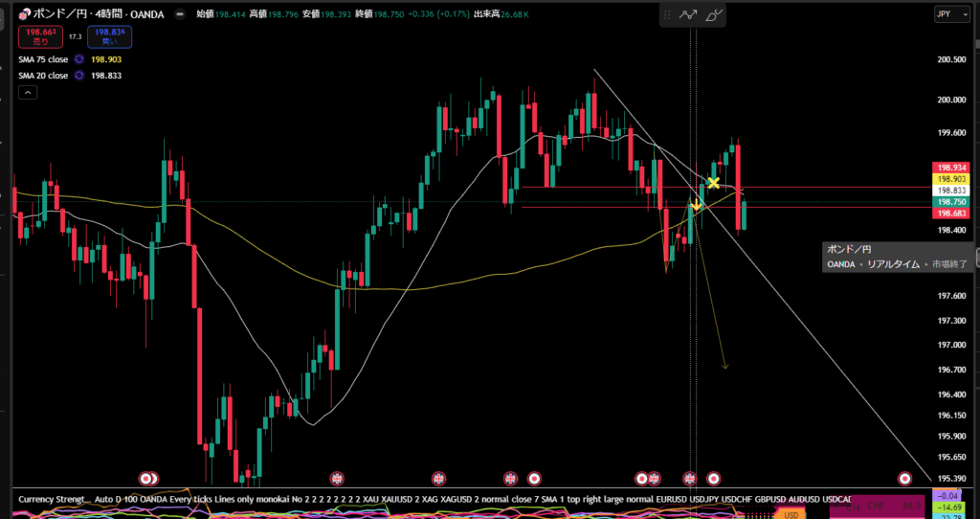Click the yellow down-arrow marker on chart

(x=696, y=205)
